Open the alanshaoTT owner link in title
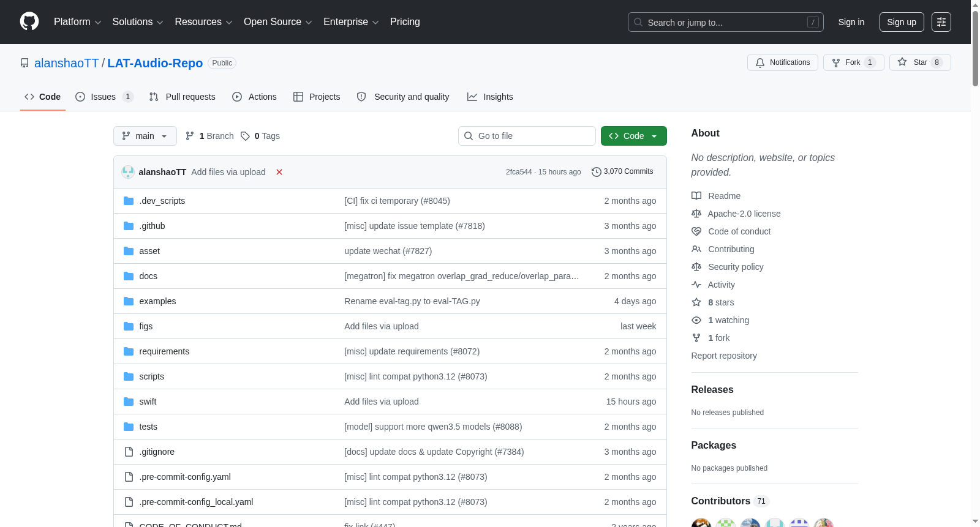The image size is (980, 527). click(66, 63)
